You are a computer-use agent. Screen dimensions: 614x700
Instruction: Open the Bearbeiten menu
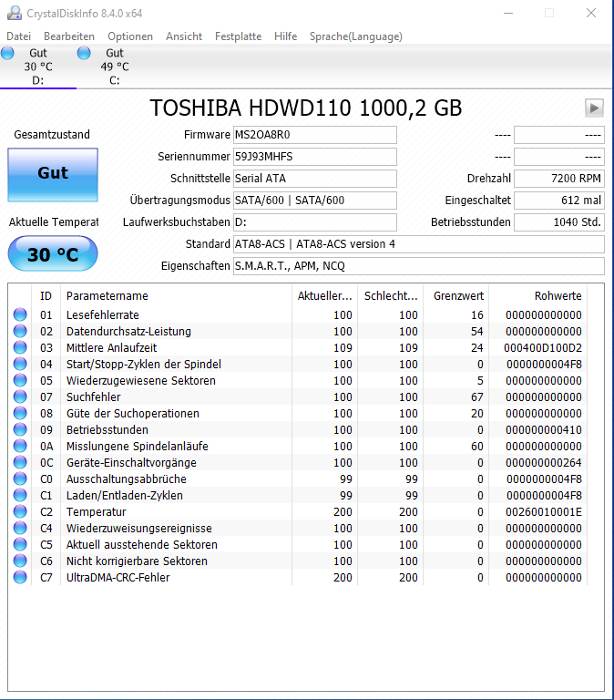[69, 36]
